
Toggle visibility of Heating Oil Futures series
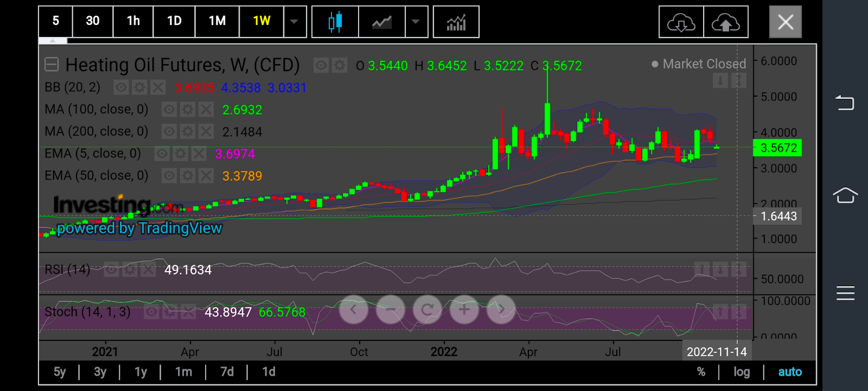(321, 66)
